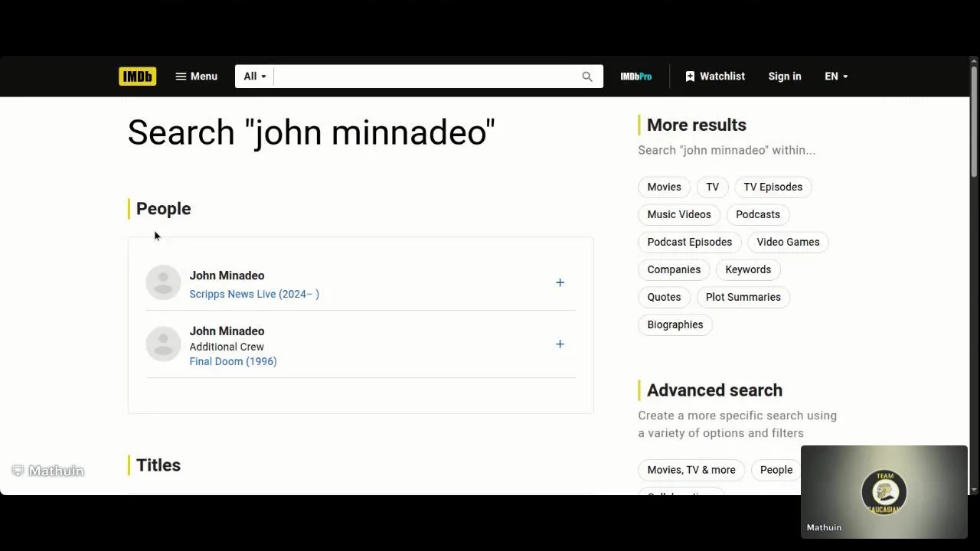The width and height of the screenshot is (980, 551).
Task: Click the Sign in button
Action: (785, 77)
